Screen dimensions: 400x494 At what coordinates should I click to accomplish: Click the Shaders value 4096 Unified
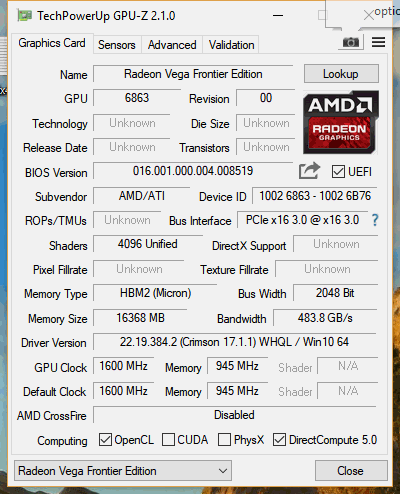click(148, 244)
